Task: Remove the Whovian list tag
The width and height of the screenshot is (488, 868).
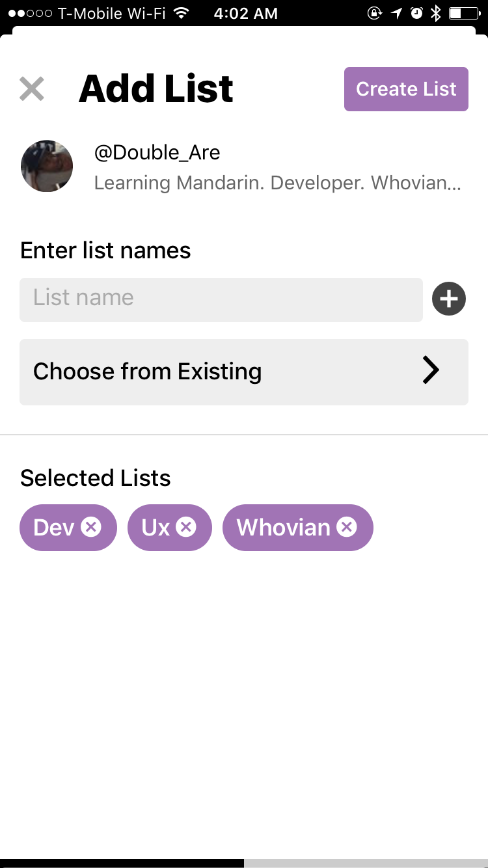Action: pyautogui.click(x=347, y=527)
